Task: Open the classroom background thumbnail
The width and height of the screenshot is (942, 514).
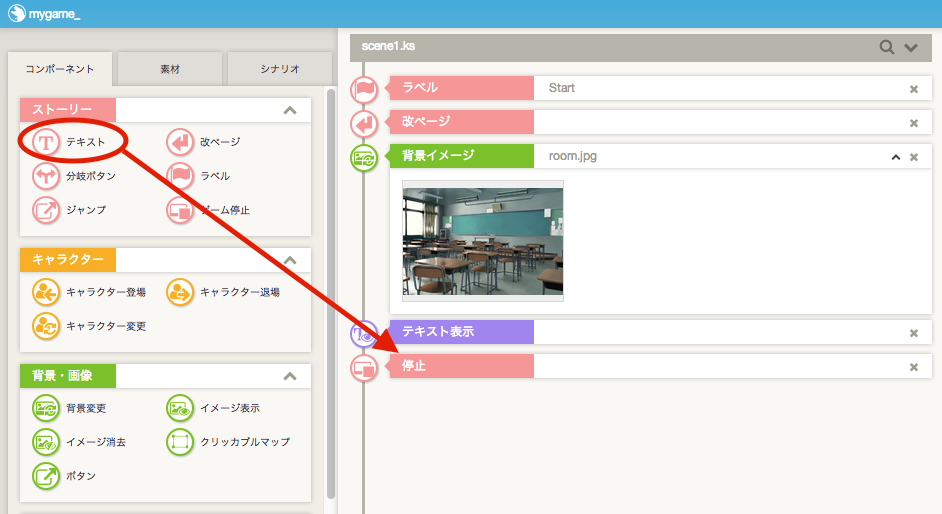Action: [x=483, y=241]
